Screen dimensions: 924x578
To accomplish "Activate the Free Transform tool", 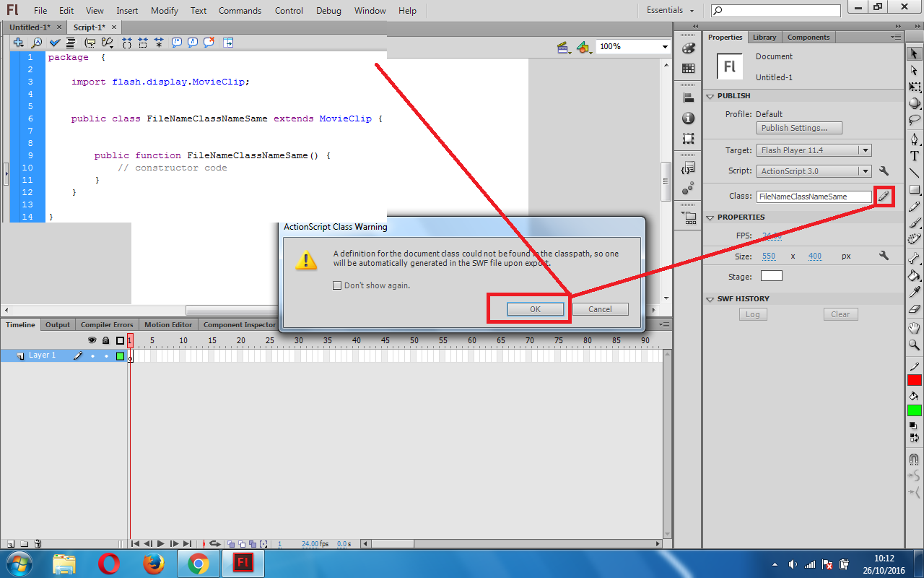I will click(x=914, y=87).
